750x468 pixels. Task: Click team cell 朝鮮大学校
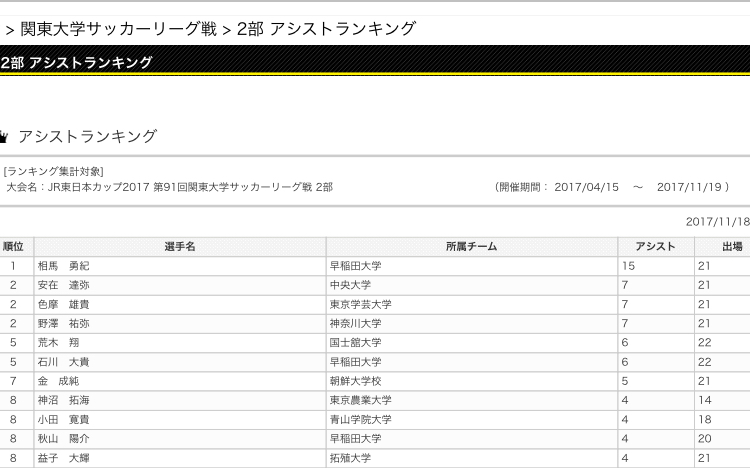pos(355,381)
